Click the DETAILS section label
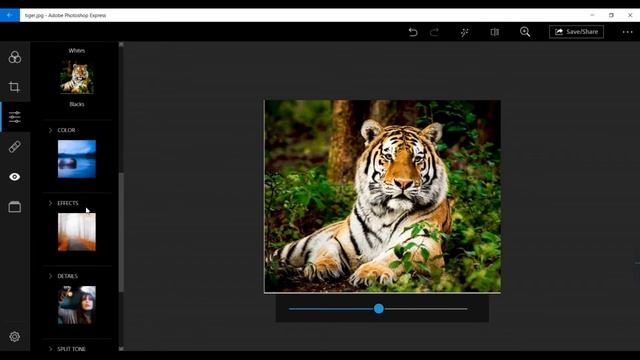640x360 pixels. click(67, 276)
